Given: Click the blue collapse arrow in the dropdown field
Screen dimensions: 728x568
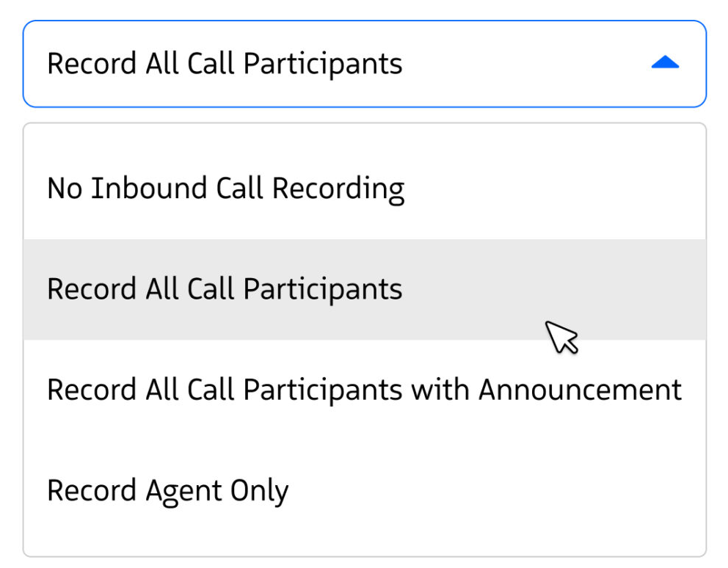Looking at the screenshot, I should 665,64.
